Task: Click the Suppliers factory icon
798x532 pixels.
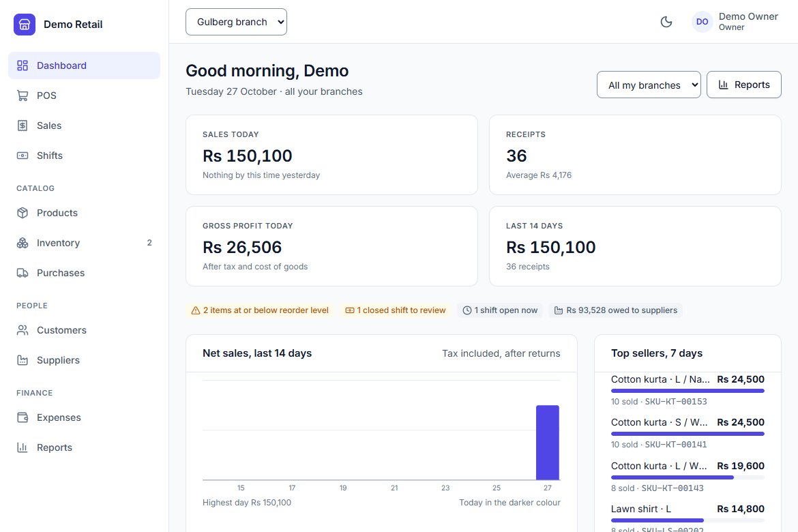Action: (x=23, y=360)
